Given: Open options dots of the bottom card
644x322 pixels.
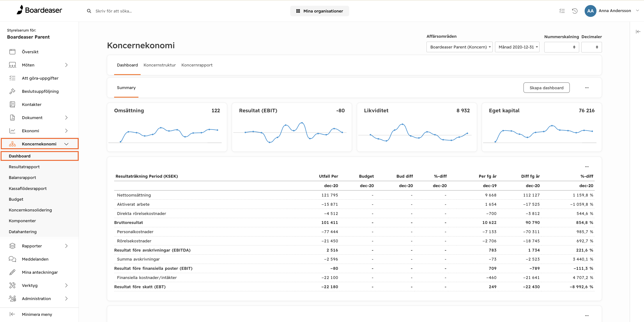Looking at the screenshot, I should pyautogui.click(x=587, y=315).
